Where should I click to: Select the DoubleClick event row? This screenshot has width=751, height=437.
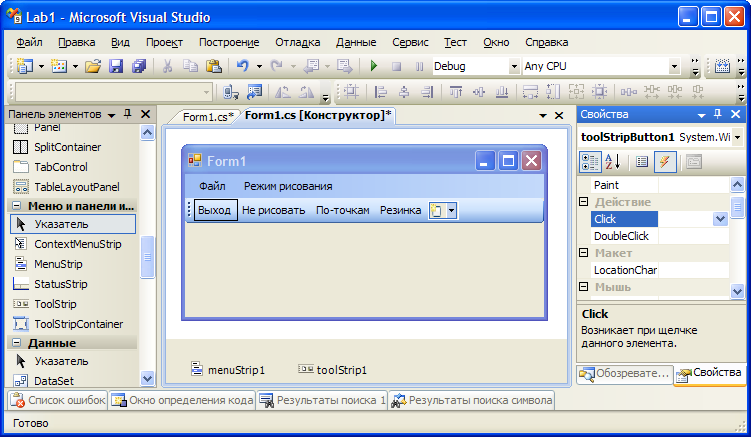click(x=659, y=236)
